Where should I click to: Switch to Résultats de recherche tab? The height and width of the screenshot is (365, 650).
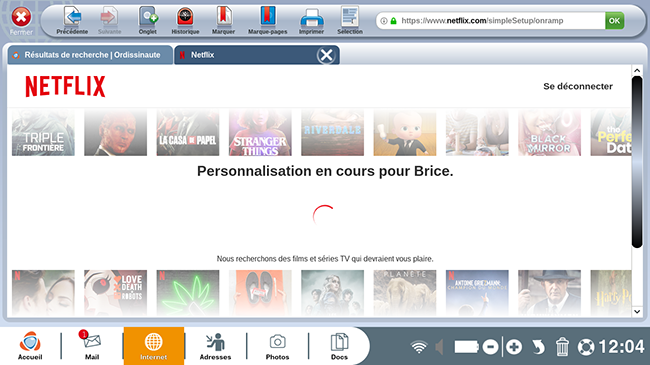(x=90, y=55)
